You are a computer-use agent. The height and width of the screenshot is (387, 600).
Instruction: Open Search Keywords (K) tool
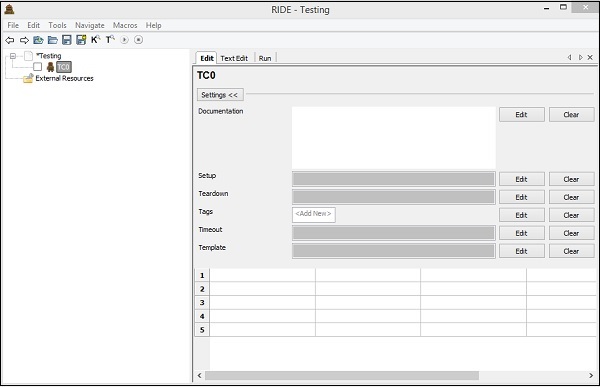pos(95,39)
